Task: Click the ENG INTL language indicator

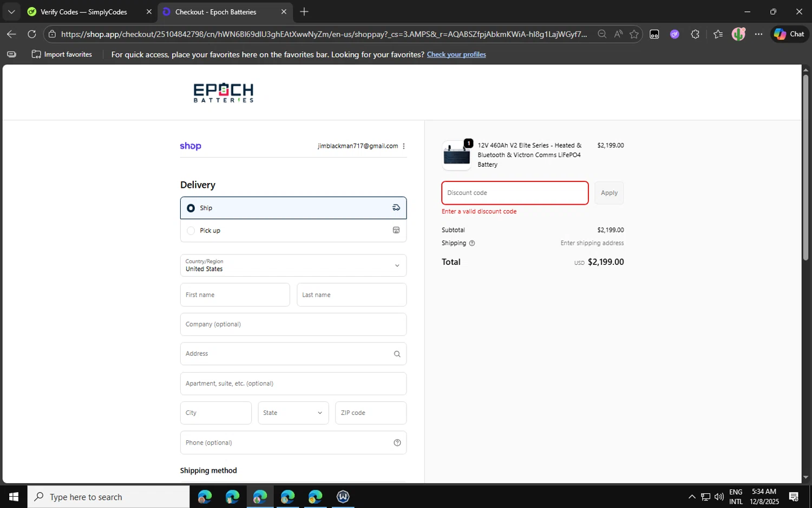Action: (736, 497)
